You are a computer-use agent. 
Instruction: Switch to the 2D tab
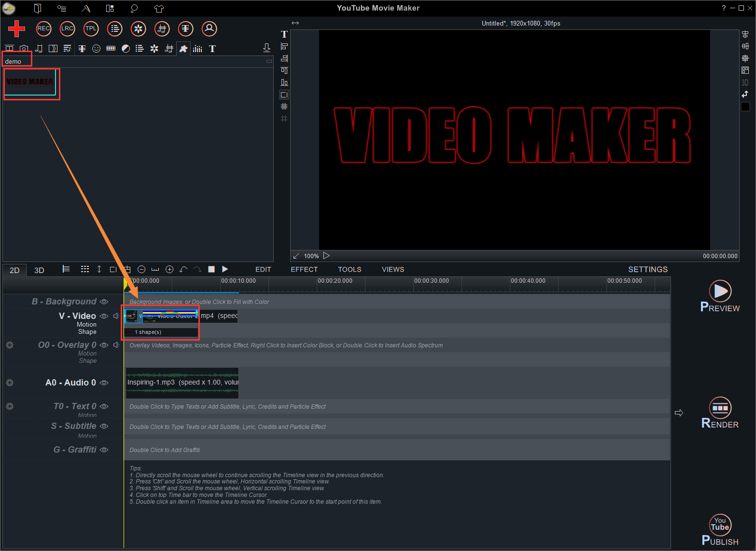click(x=14, y=270)
